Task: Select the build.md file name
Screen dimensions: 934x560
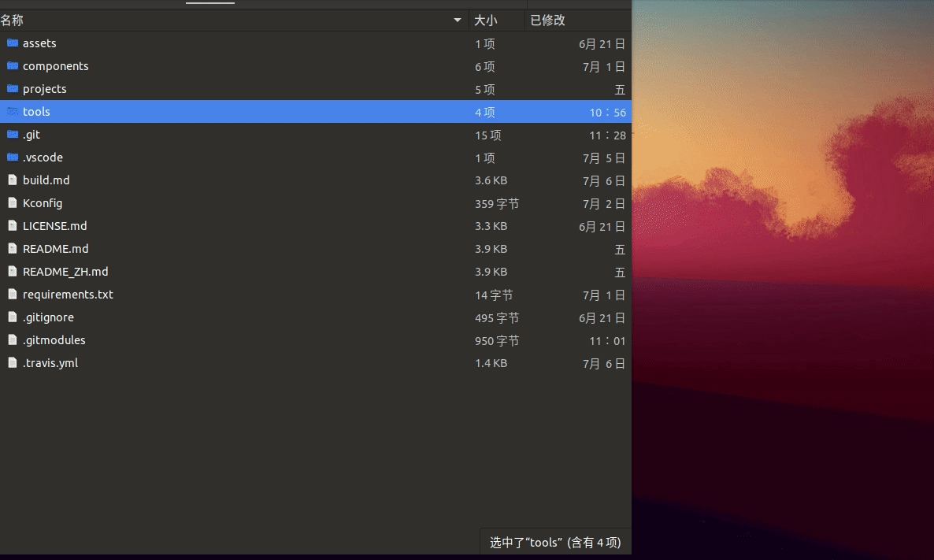Action: (x=46, y=180)
